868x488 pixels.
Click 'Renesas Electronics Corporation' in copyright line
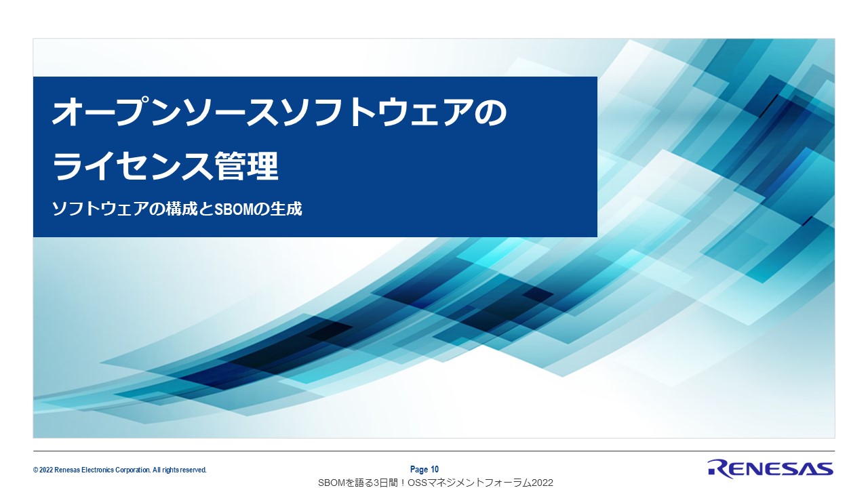pos(102,470)
